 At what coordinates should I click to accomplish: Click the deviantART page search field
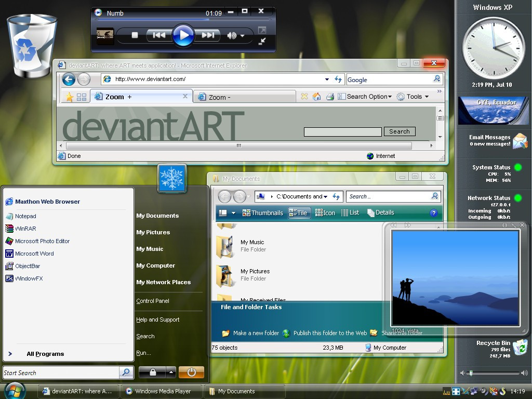click(x=343, y=132)
